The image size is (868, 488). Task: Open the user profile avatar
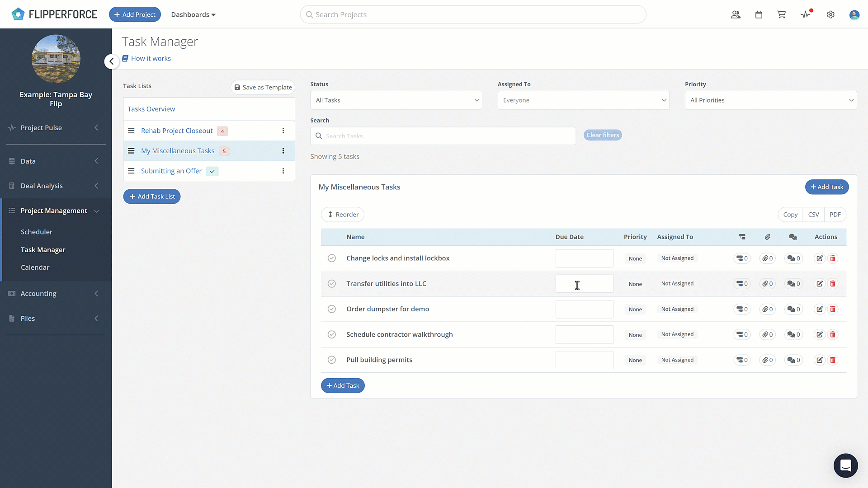click(x=854, y=15)
